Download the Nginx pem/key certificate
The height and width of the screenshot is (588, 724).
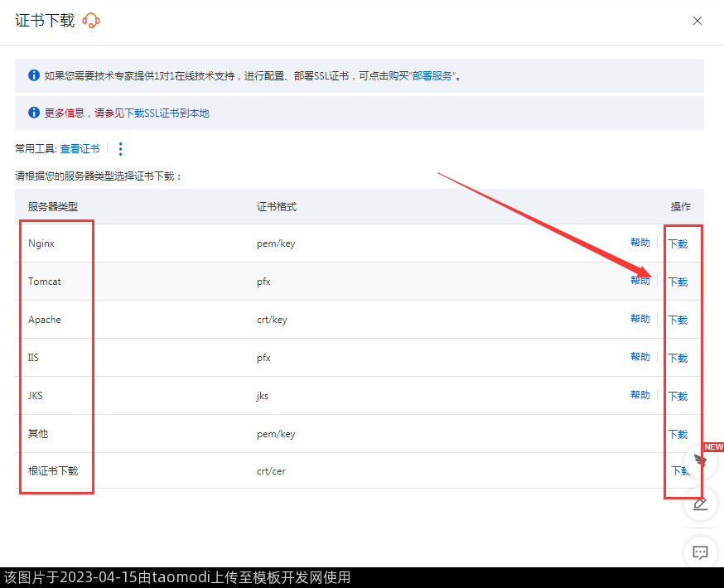678,244
